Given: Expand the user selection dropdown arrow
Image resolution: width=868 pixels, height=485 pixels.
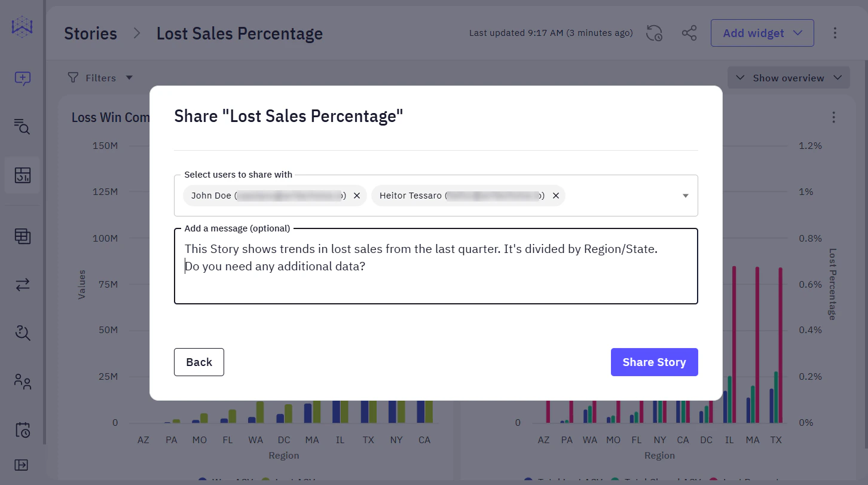Looking at the screenshot, I should 686,196.
